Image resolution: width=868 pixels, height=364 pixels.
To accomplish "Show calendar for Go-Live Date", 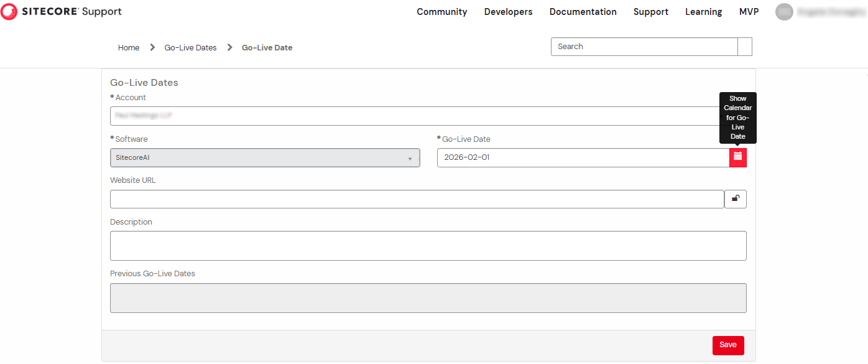I will (737, 157).
